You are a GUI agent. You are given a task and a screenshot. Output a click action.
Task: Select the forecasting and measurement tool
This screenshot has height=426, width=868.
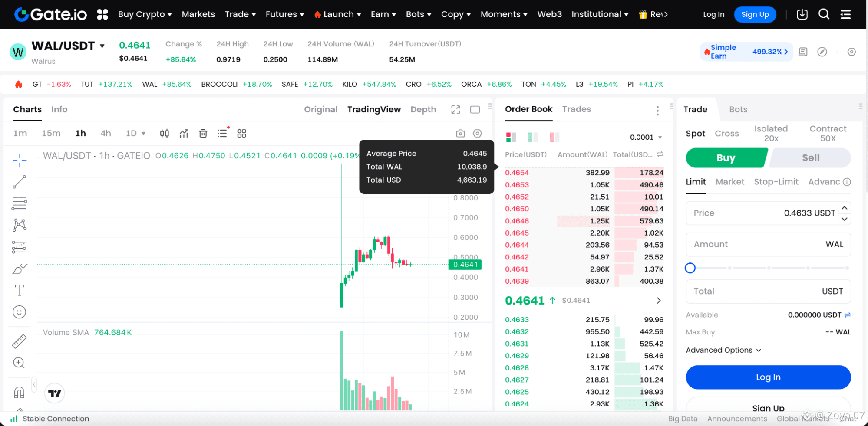point(20,247)
